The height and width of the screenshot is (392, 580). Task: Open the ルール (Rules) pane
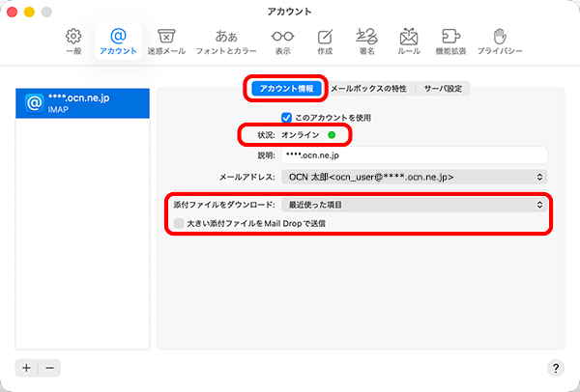409,41
